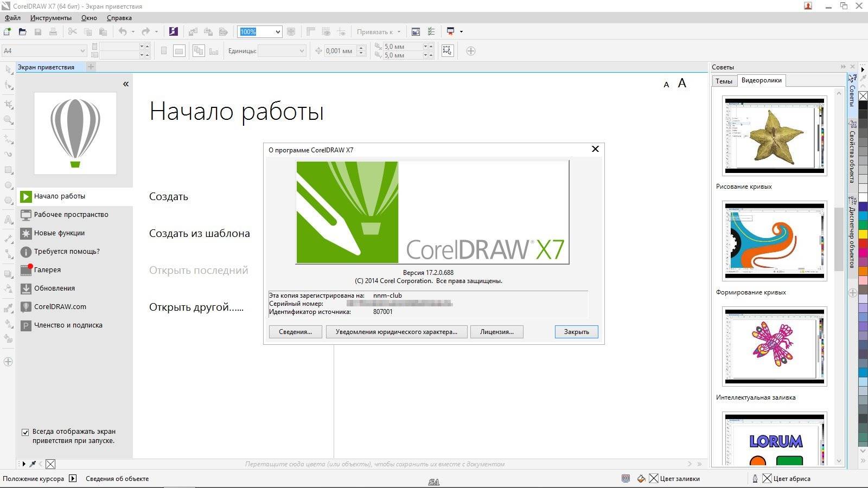Uncheck Always show welcome screen checkbox
Screen dimensions: 868x488
(25, 432)
